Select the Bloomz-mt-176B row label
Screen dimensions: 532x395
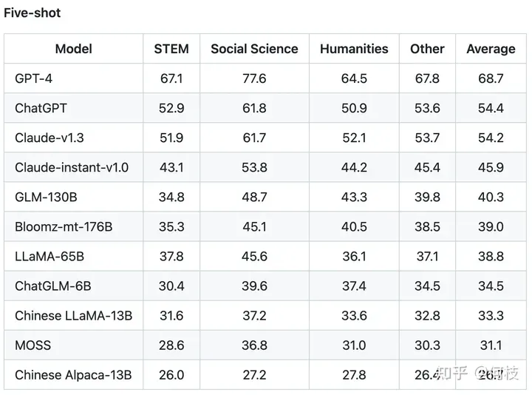(64, 226)
